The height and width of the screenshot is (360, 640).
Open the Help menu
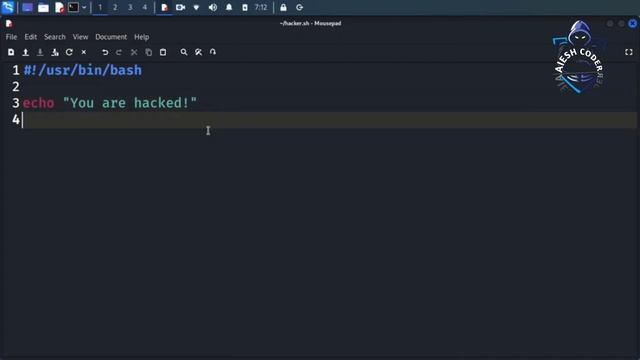point(142,37)
